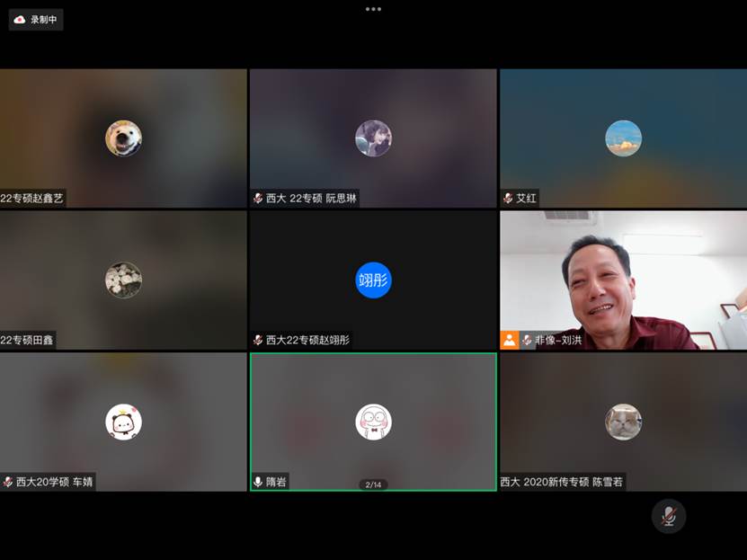Click the orange host icon beside 非像-刘洪

(509, 340)
